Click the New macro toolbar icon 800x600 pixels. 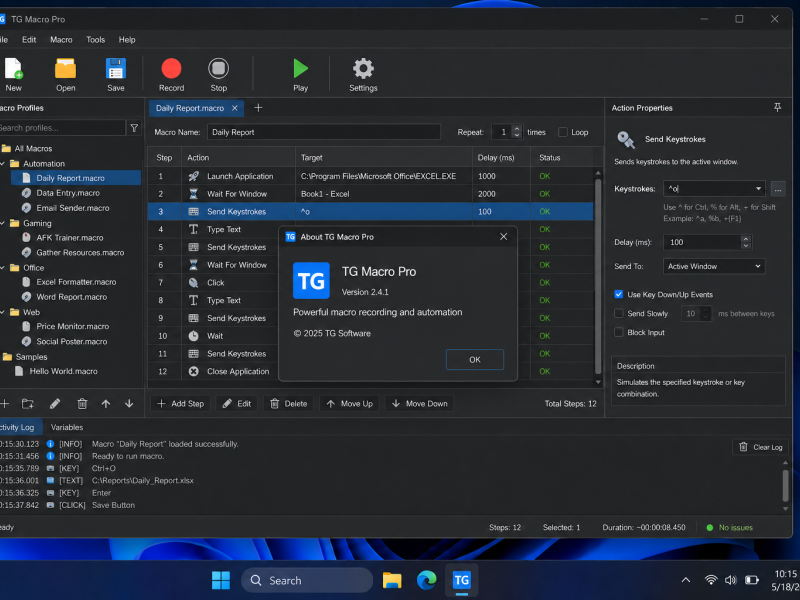(x=13, y=68)
